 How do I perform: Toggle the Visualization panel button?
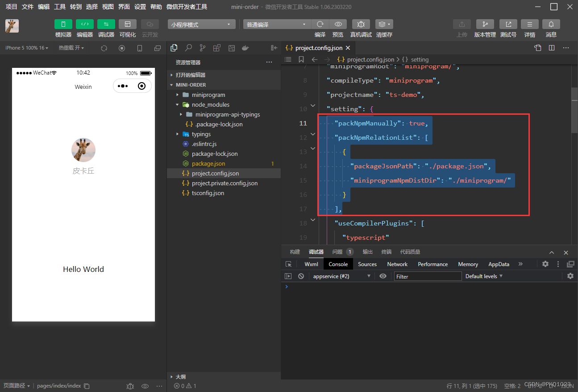coord(127,24)
